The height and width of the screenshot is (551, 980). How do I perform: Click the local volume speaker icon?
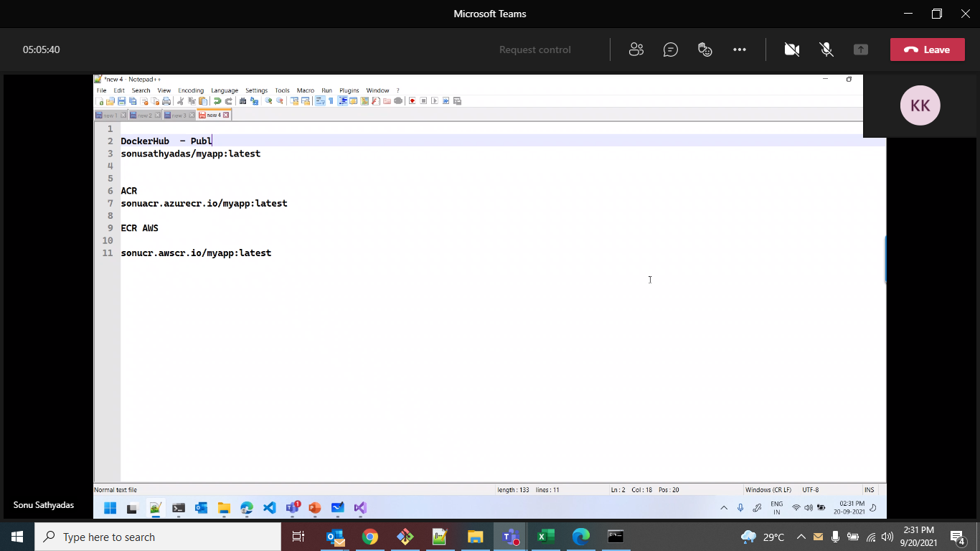pos(887,537)
